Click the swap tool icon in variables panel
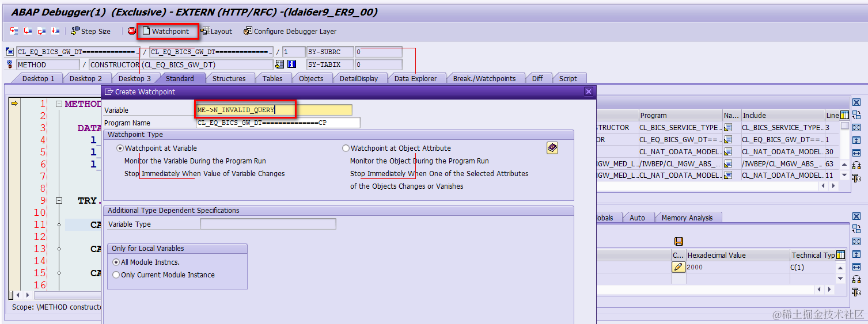868x324 pixels. tap(856, 228)
